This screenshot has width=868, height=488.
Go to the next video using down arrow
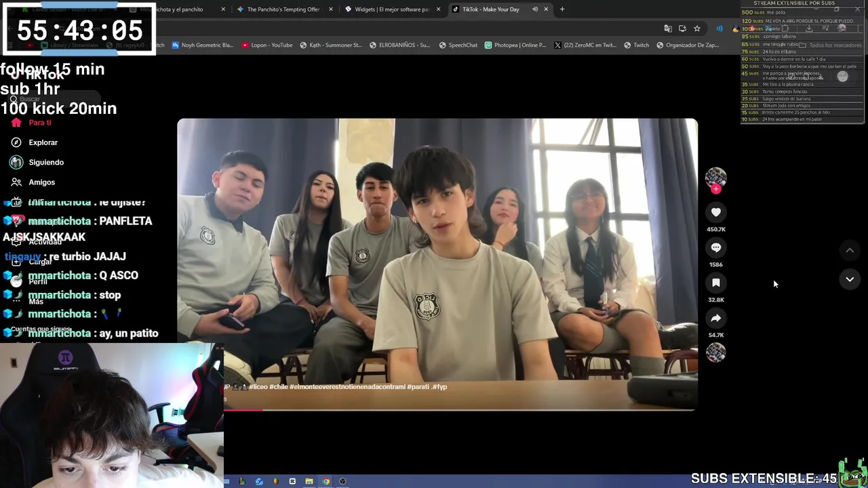(x=850, y=279)
